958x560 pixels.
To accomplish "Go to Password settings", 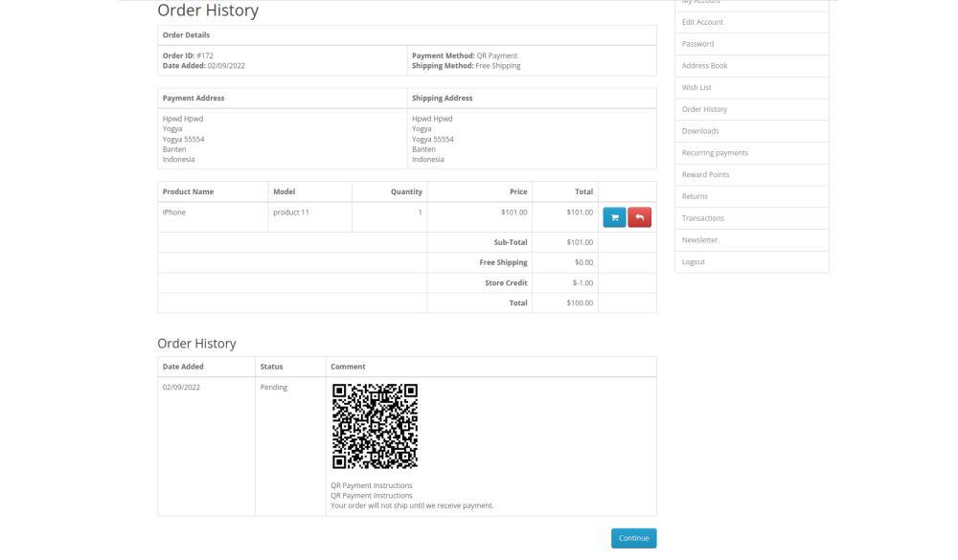I will point(697,44).
